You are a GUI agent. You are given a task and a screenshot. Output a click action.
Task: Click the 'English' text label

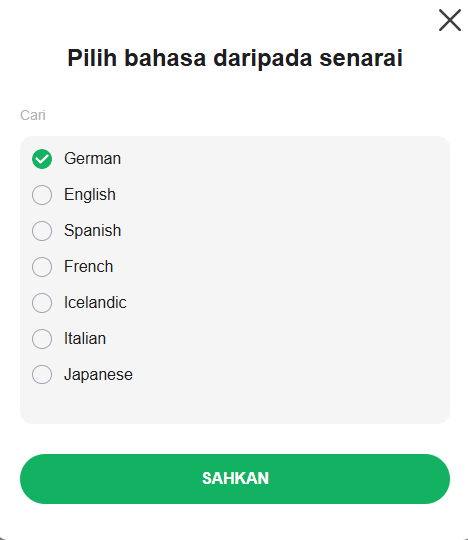tap(90, 195)
